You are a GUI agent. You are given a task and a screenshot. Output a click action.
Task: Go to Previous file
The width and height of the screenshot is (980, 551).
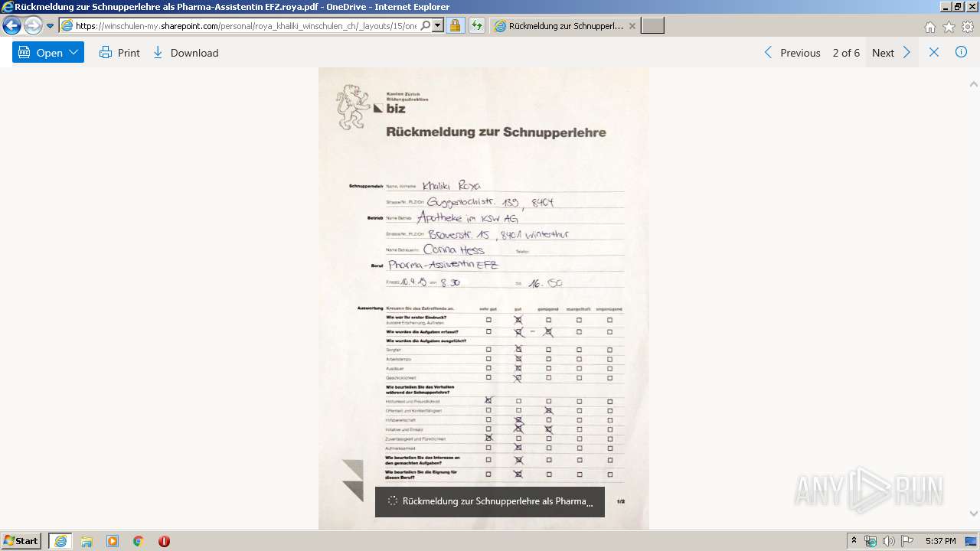tap(792, 53)
